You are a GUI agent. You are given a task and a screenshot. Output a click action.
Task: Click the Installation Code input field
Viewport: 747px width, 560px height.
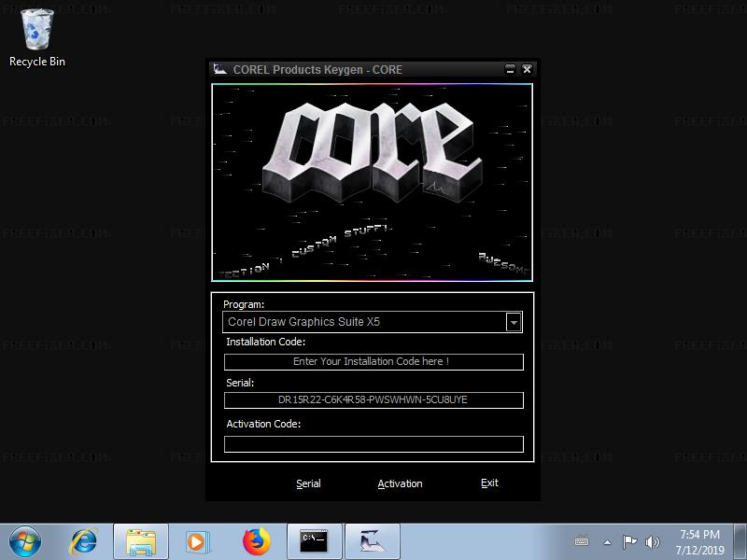coord(373,362)
